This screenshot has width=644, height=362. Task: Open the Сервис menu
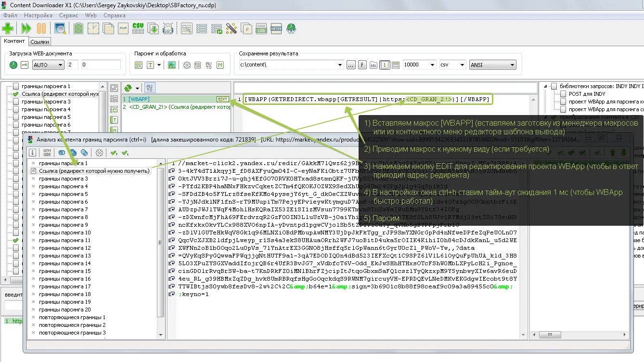(69, 15)
